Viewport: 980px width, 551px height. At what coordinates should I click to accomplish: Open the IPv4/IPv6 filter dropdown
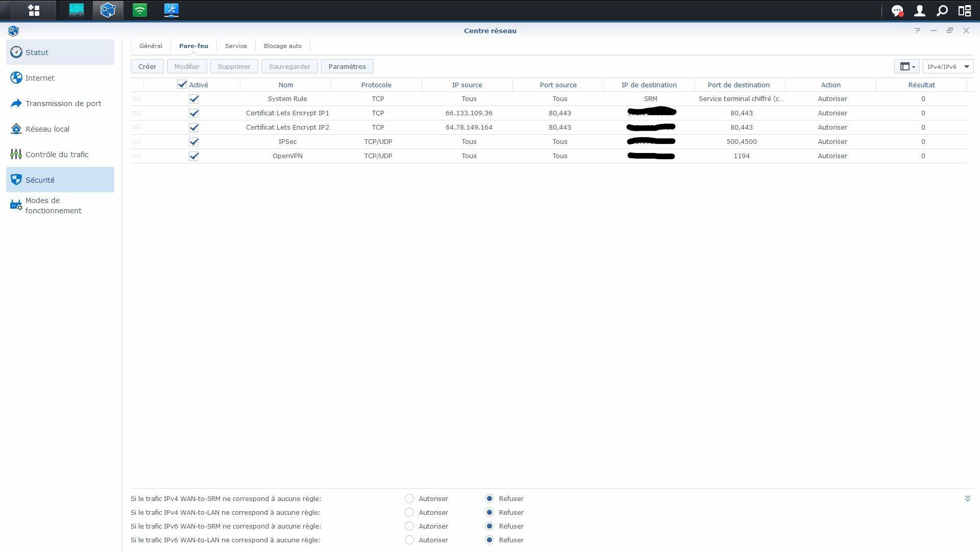point(948,67)
